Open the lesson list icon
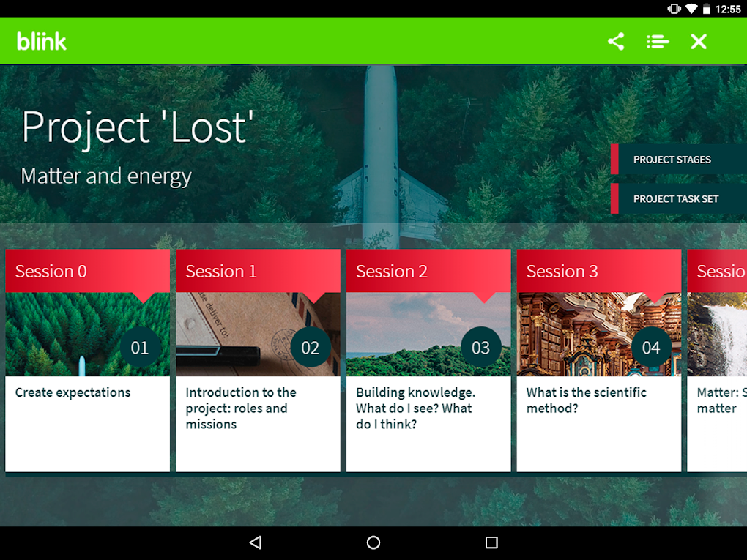747x560 pixels. pyautogui.click(x=657, y=42)
